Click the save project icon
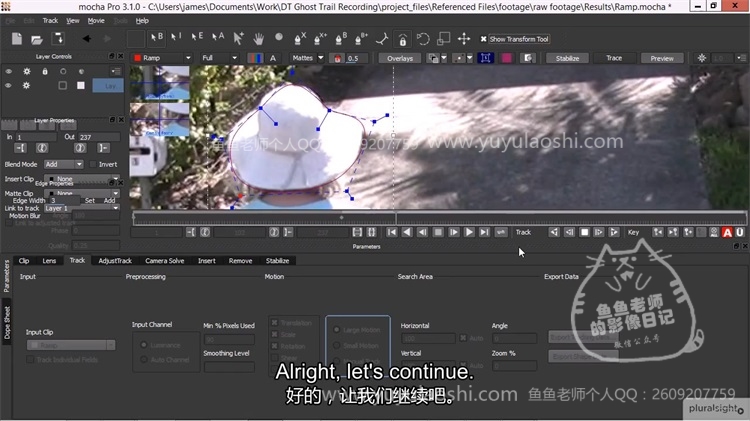This screenshot has height=421, width=750. 58,39
